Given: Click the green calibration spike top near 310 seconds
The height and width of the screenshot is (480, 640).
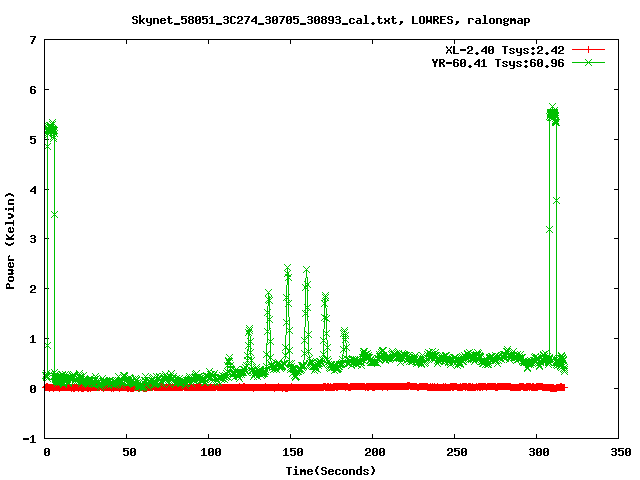Looking at the screenshot, I should (x=553, y=108).
